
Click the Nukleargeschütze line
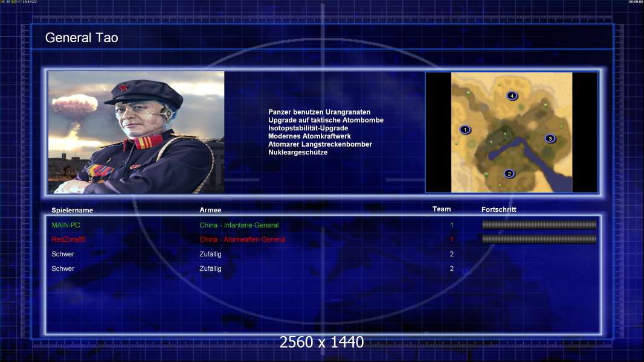pos(298,152)
